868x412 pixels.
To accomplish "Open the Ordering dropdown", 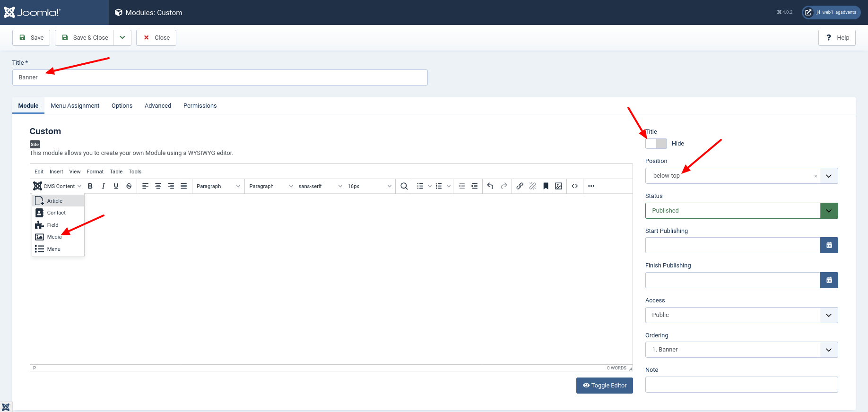I will pyautogui.click(x=741, y=350).
